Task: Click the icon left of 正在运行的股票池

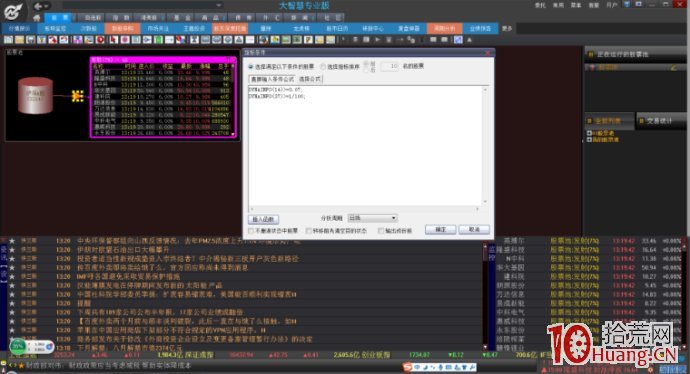Action: pos(590,54)
